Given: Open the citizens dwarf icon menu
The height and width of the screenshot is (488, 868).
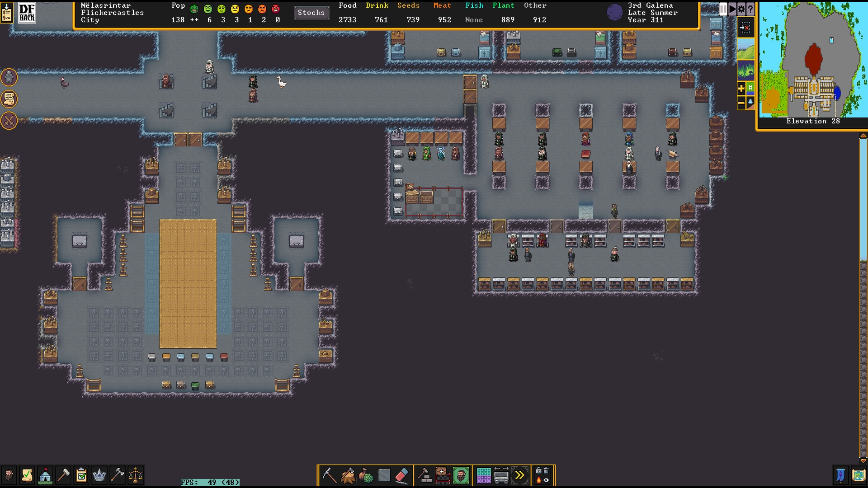Looking at the screenshot, I should [x=9, y=475].
